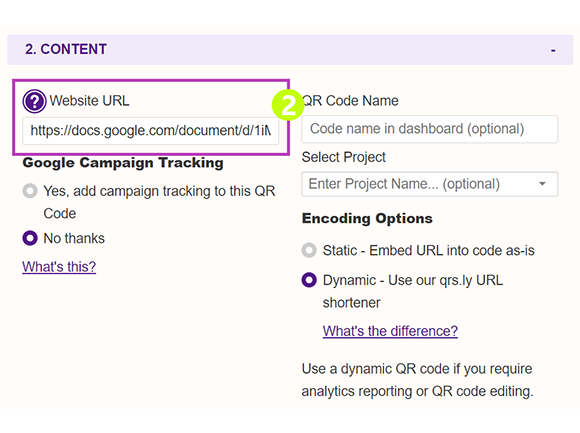Viewport: 580px width, 433px height.
Task: Click the Website URL help question-mark icon
Action: tap(34, 101)
